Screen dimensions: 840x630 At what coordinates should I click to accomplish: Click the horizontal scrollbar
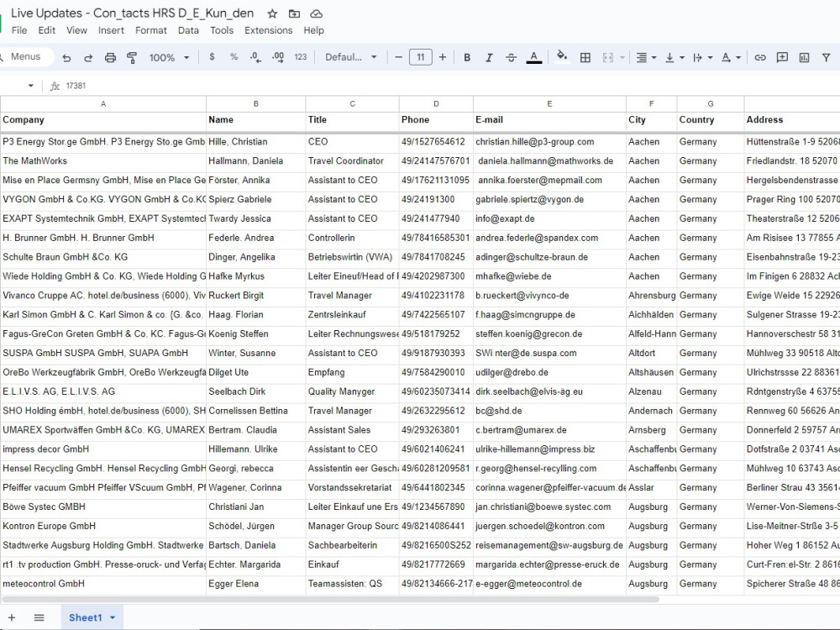(330, 600)
